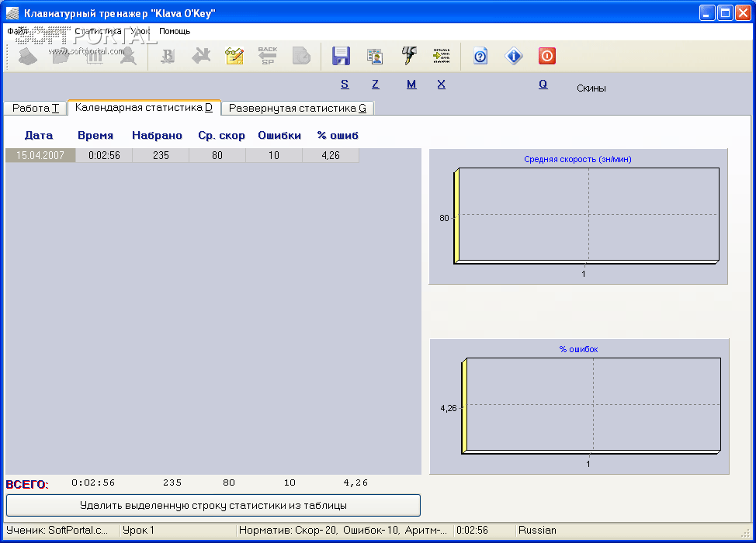The height and width of the screenshot is (543, 756).
Task: Click the S shortcut link
Action: (x=345, y=85)
